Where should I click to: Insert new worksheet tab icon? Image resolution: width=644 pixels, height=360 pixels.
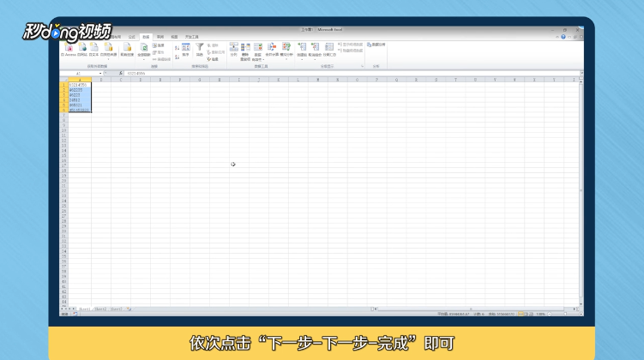click(129, 309)
